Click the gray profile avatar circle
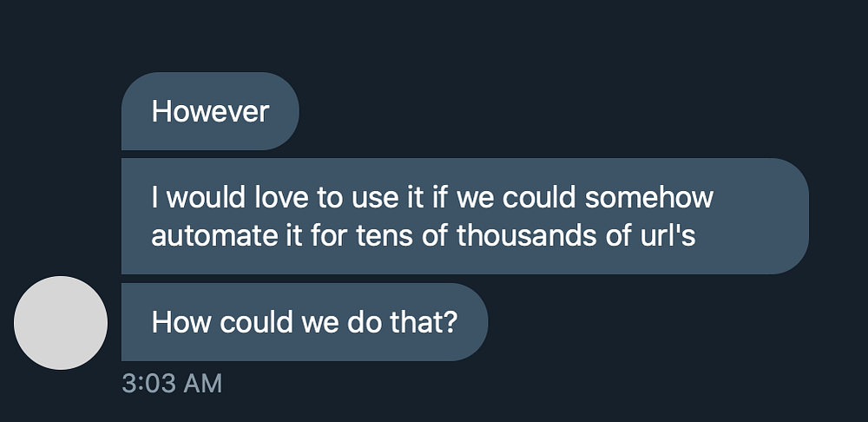The width and height of the screenshot is (868, 422). coord(61,323)
